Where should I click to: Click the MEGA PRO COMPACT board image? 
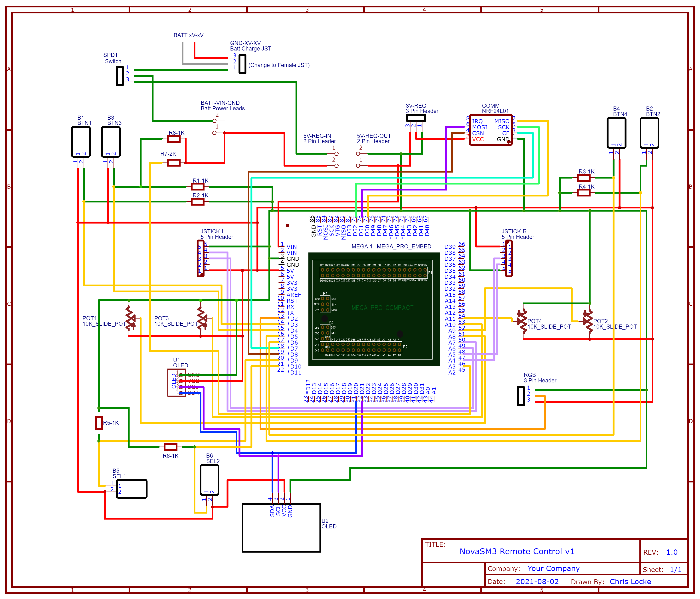[374, 309]
